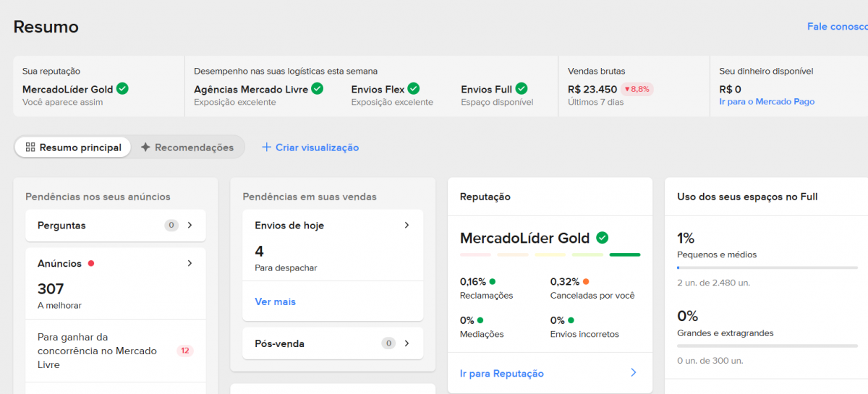Open Pós-venda chevron arrow

(407, 343)
